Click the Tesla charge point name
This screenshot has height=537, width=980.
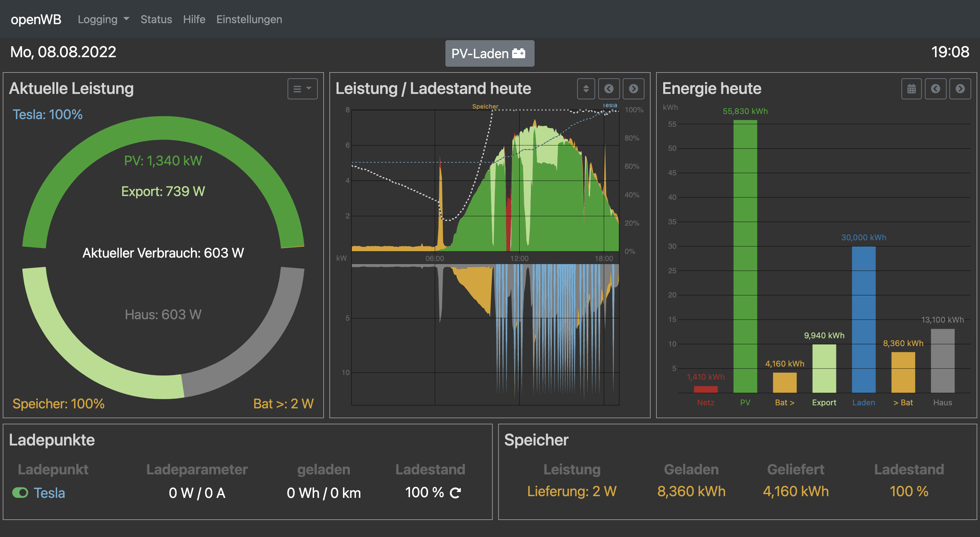point(49,493)
